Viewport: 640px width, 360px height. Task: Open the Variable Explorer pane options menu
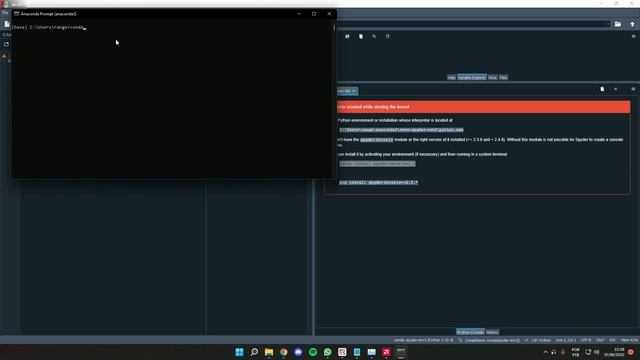pos(633,36)
